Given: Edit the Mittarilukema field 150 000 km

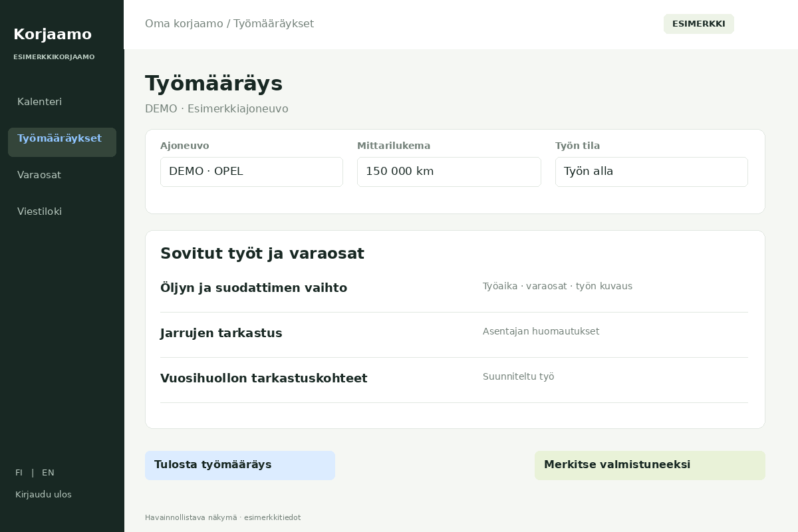Looking at the screenshot, I should pos(449,172).
